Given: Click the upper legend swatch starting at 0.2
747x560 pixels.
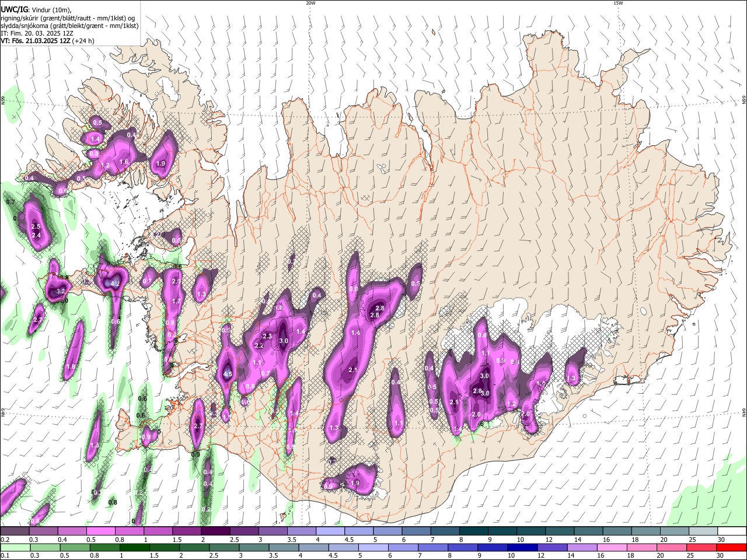Looking at the screenshot, I should (15, 531).
